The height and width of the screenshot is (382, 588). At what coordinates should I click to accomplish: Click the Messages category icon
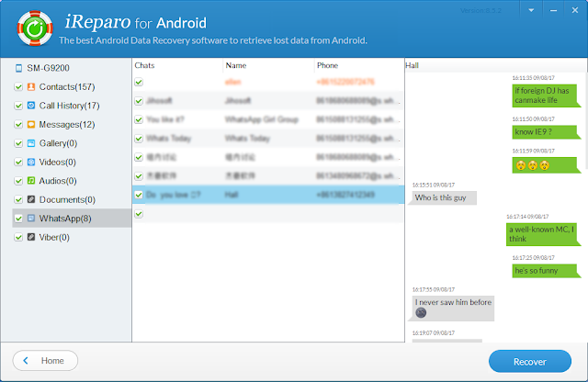click(31, 125)
